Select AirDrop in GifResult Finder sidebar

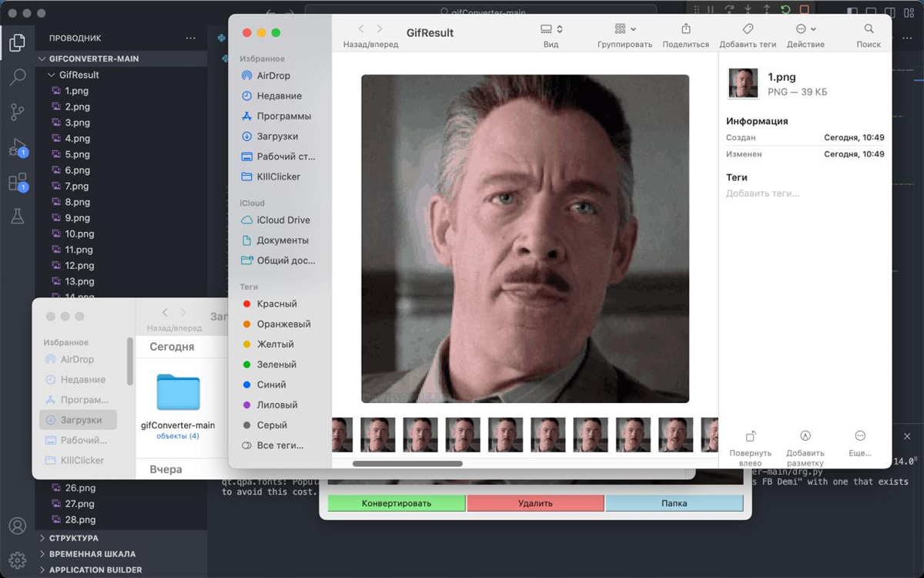point(273,76)
